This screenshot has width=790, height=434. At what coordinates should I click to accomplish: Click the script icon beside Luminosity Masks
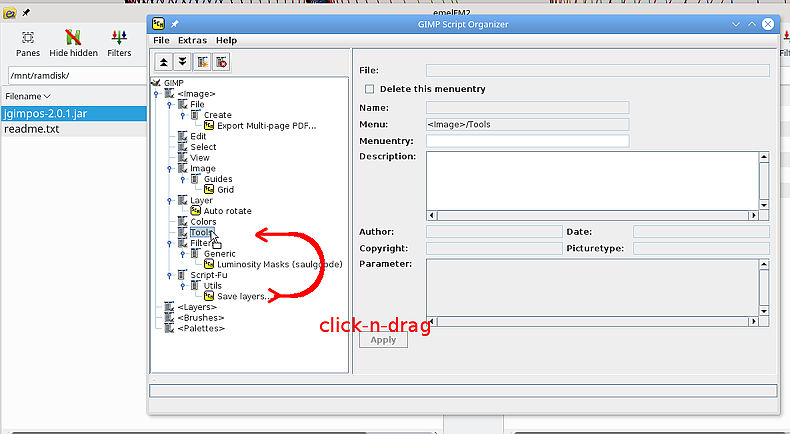pos(209,264)
